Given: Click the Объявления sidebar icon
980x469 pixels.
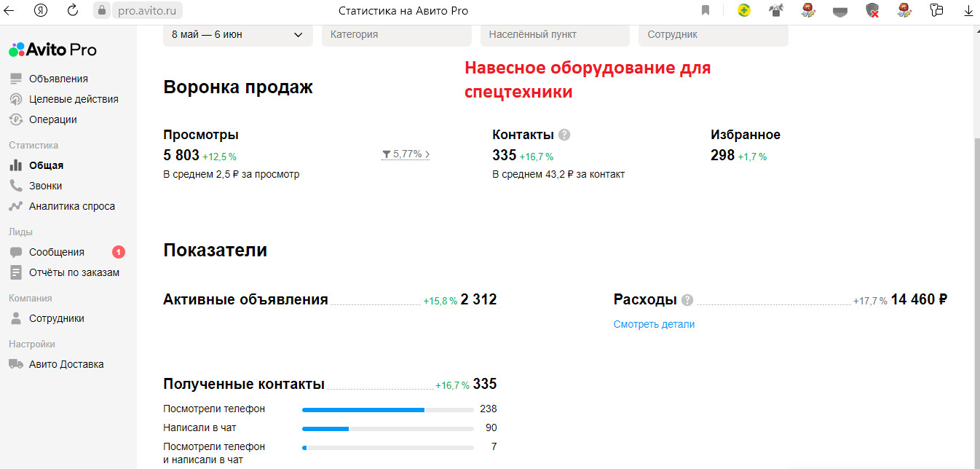Looking at the screenshot, I should (x=15, y=79).
